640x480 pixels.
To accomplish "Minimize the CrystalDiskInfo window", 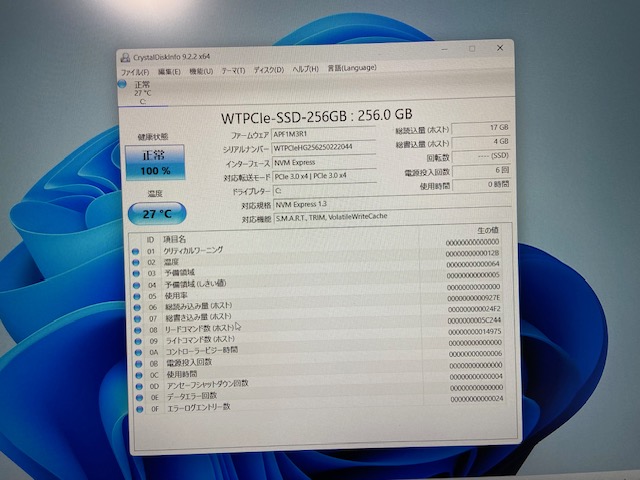I will click(444, 49).
